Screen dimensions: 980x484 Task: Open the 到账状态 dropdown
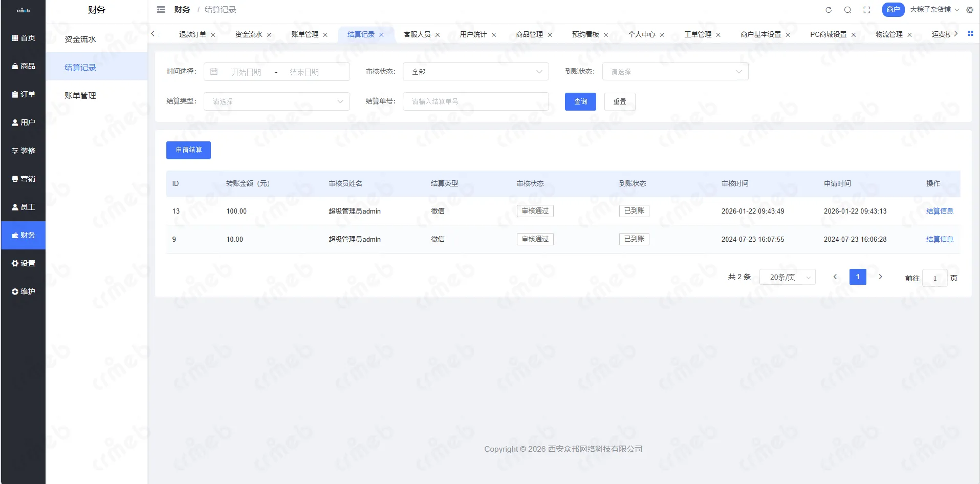point(676,72)
